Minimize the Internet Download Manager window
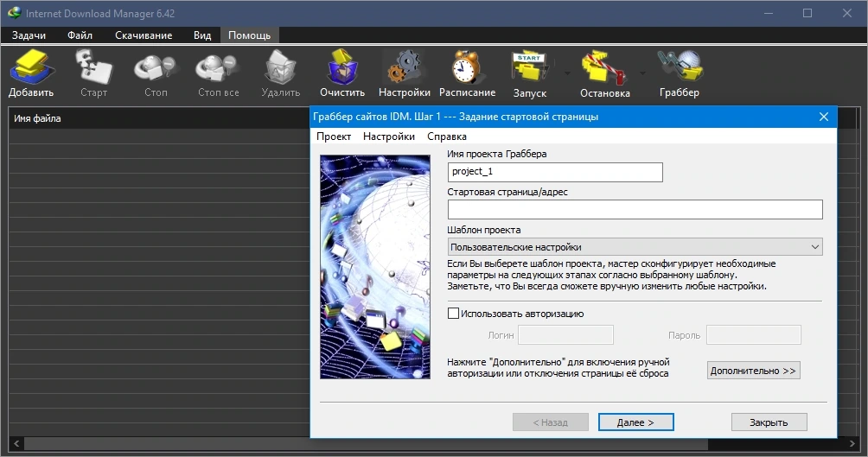Screen dimensions: 868x457 769,13
